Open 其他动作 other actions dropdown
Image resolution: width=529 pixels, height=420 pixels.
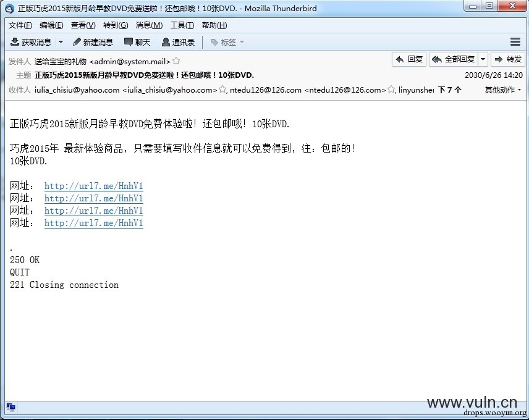pyautogui.click(x=502, y=90)
